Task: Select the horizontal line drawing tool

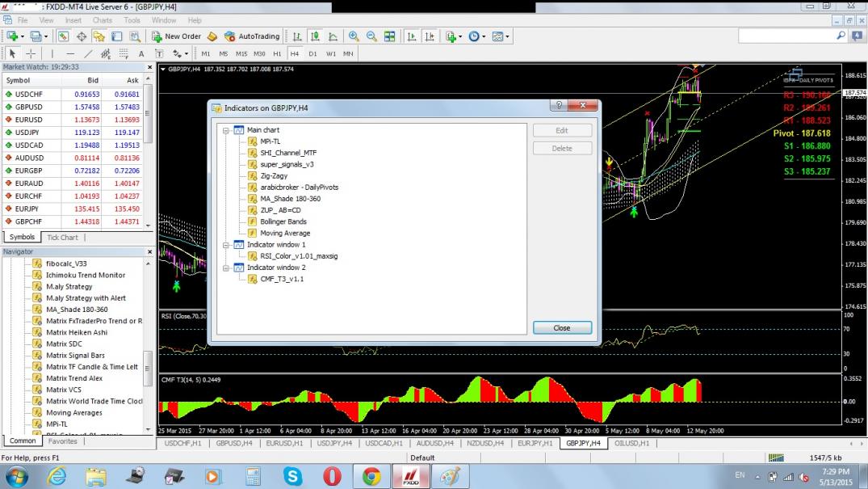Action: (70, 53)
